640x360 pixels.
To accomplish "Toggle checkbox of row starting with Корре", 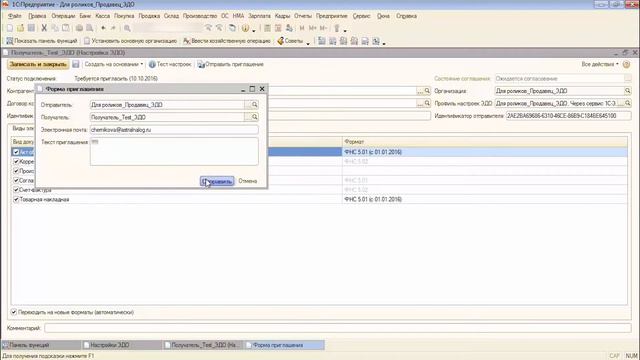I will point(16,162).
